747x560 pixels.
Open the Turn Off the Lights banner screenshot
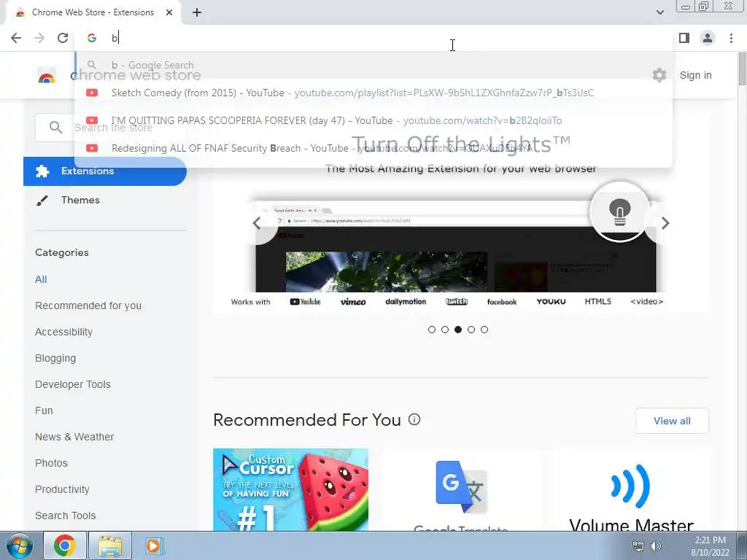456,246
